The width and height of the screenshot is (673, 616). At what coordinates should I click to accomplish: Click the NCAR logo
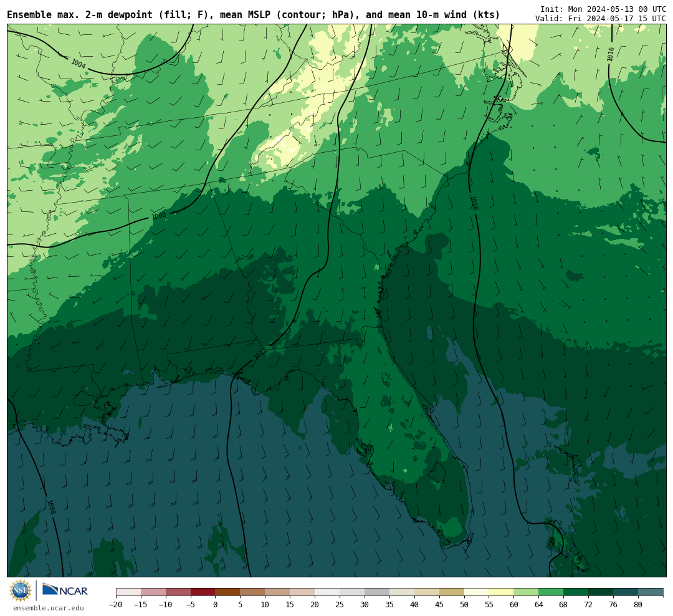(x=65, y=590)
